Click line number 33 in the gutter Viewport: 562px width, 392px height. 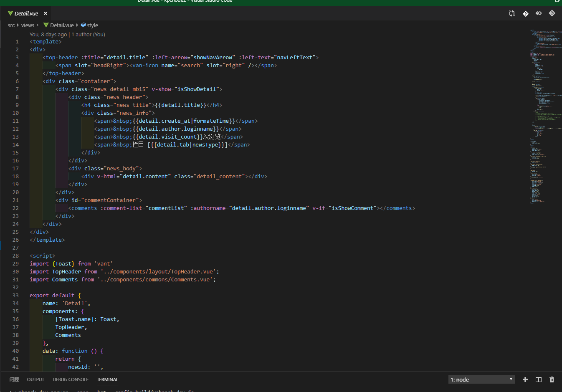click(15, 295)
